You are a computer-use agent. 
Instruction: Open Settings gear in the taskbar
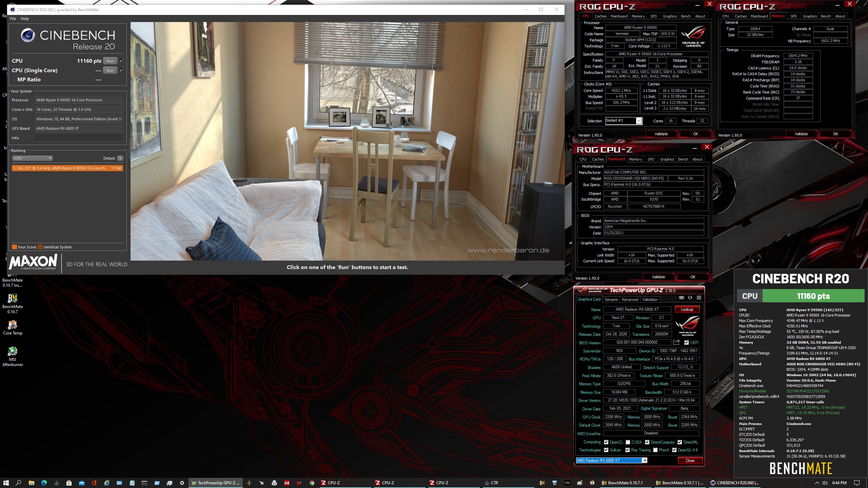click(x=182, y=483)
